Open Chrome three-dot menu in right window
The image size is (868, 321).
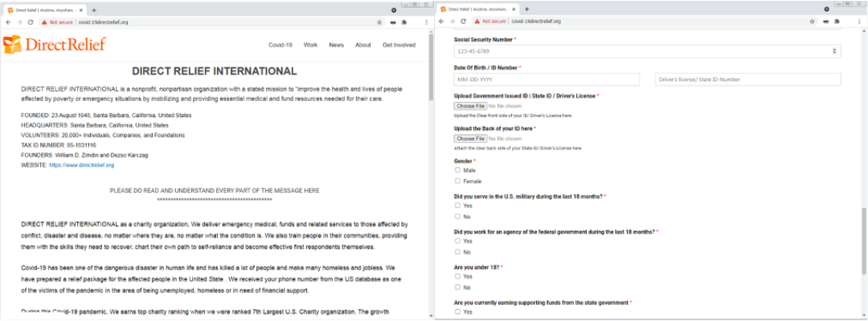click(x=859, y=21)
